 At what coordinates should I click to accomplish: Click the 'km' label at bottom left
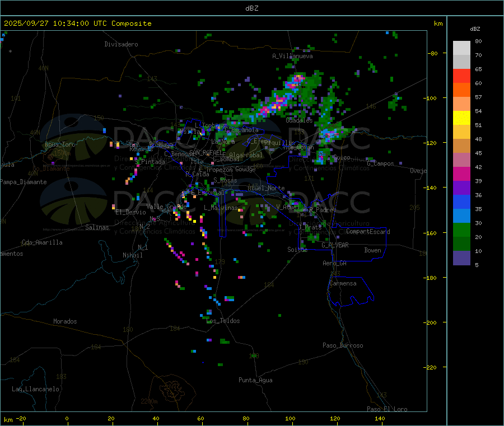coord(8,420)
